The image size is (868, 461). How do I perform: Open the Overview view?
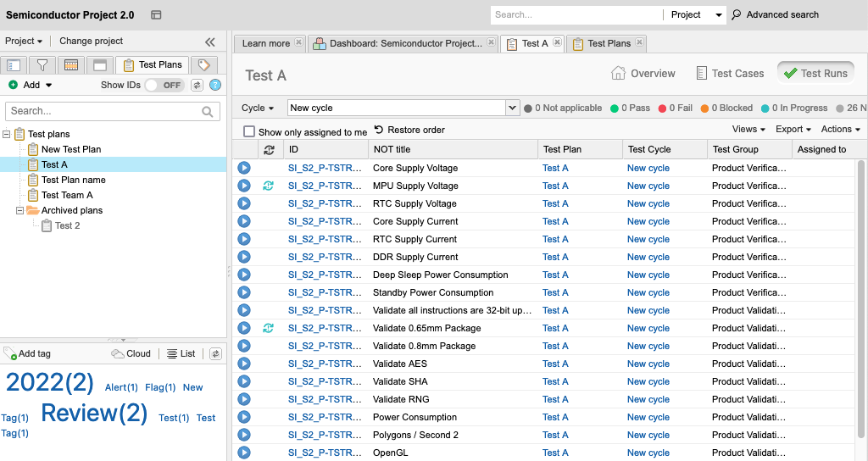(643, 74)
